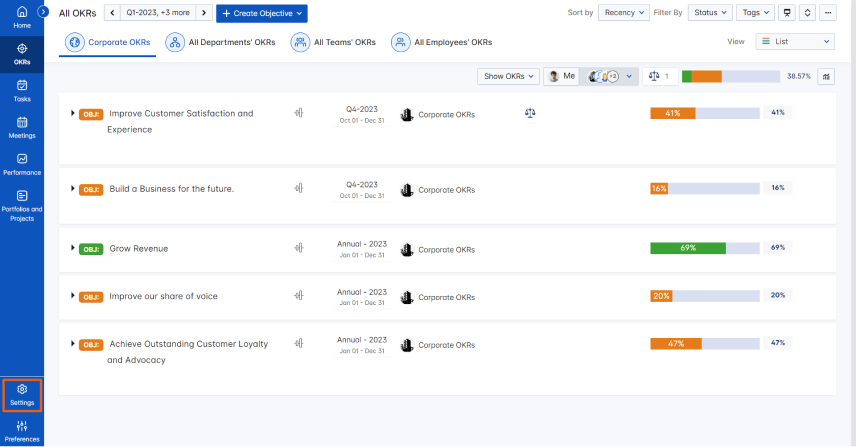Open Settings in the sidebar

pyautogui.click(x=22, y=395)
